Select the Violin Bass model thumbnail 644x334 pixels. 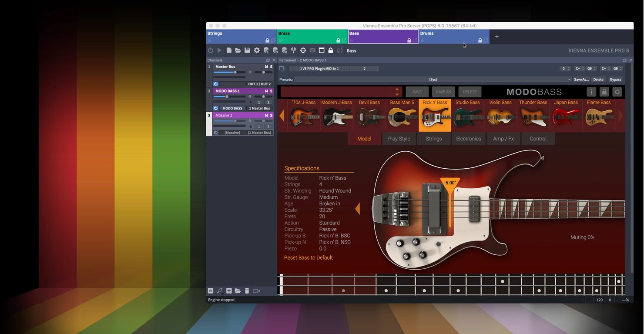500,115
